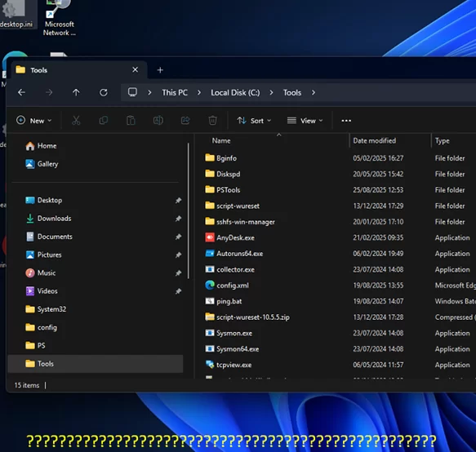The image size is (476, 452).
Task: Go back using the Back arrow
Action: 21,92
